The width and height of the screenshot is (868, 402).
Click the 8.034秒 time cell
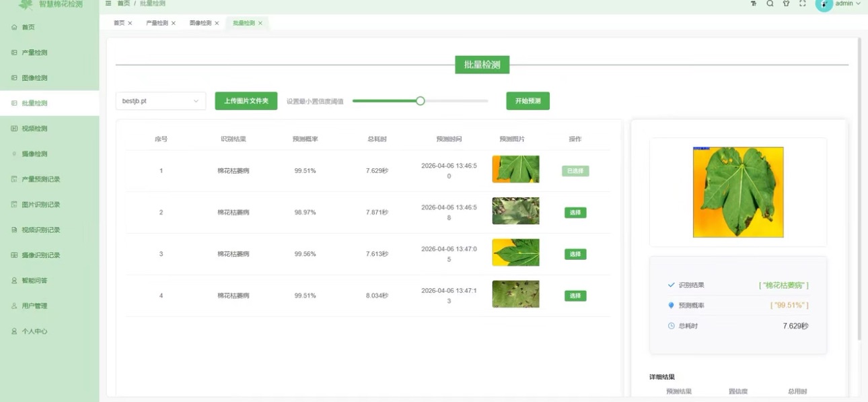pyautogui.click(x=377, y=296)
